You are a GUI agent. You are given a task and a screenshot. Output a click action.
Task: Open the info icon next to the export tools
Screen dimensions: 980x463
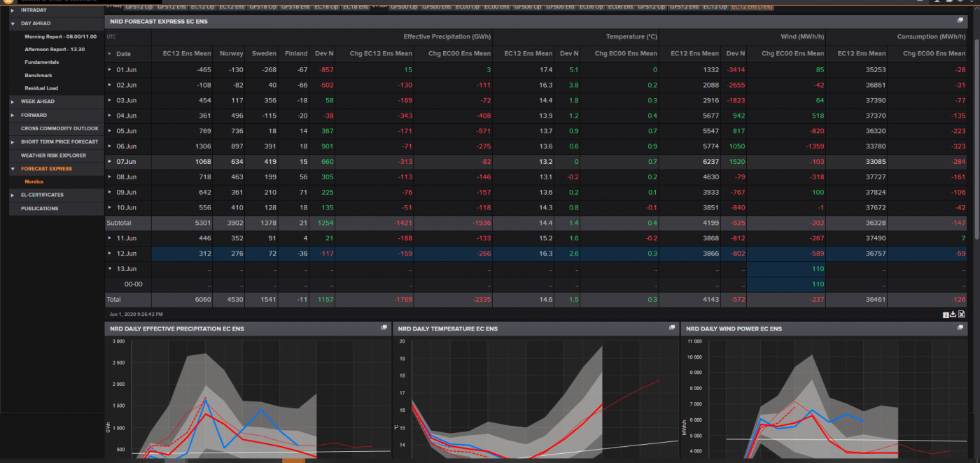[x=946, y=314]
